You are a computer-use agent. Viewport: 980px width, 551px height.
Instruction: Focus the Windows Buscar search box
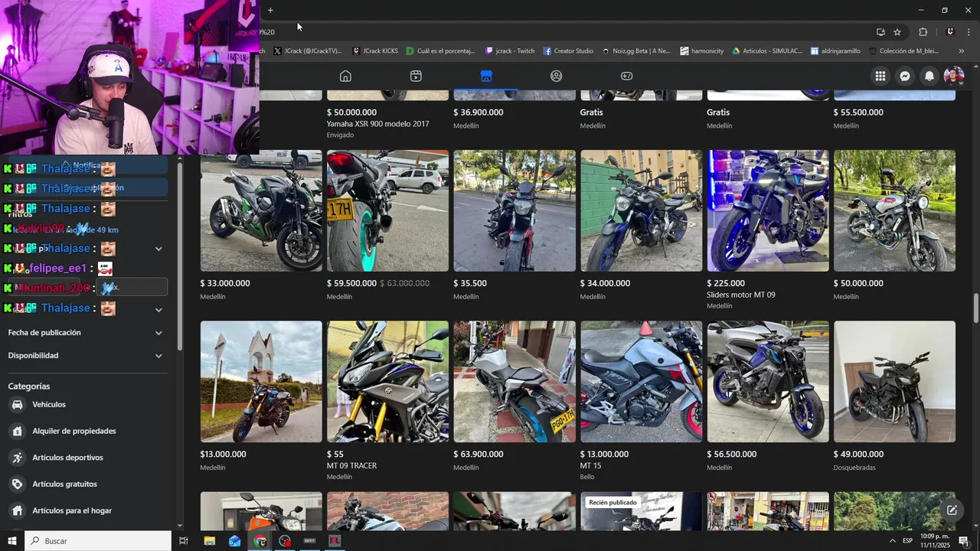pyautogui.click(x=98, y=541)
